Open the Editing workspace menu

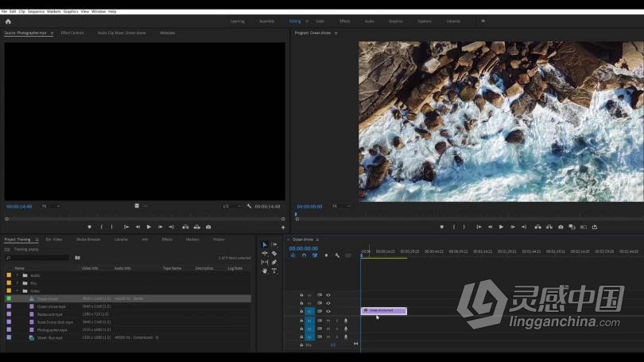[x=307, y=21]
